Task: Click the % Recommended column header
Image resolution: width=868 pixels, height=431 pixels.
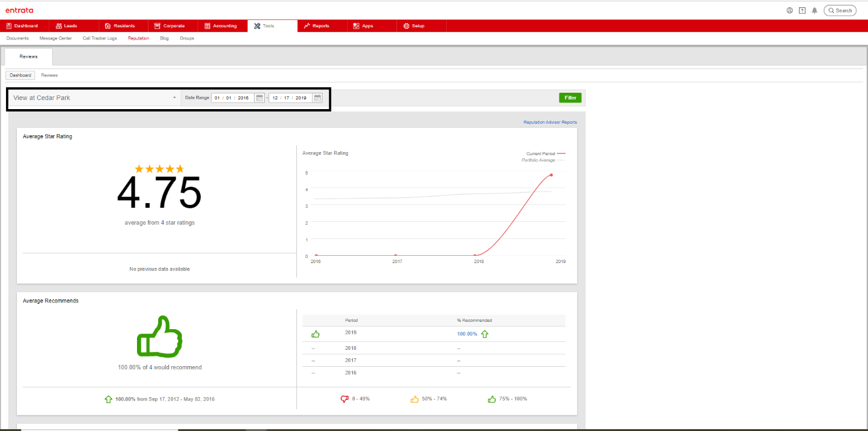Action: (x=474, y=320)
